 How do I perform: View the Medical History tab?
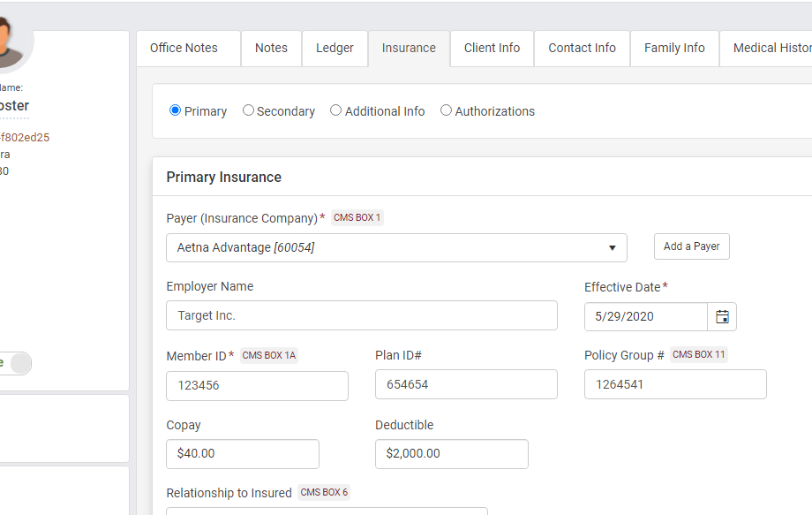pos(766,49)
